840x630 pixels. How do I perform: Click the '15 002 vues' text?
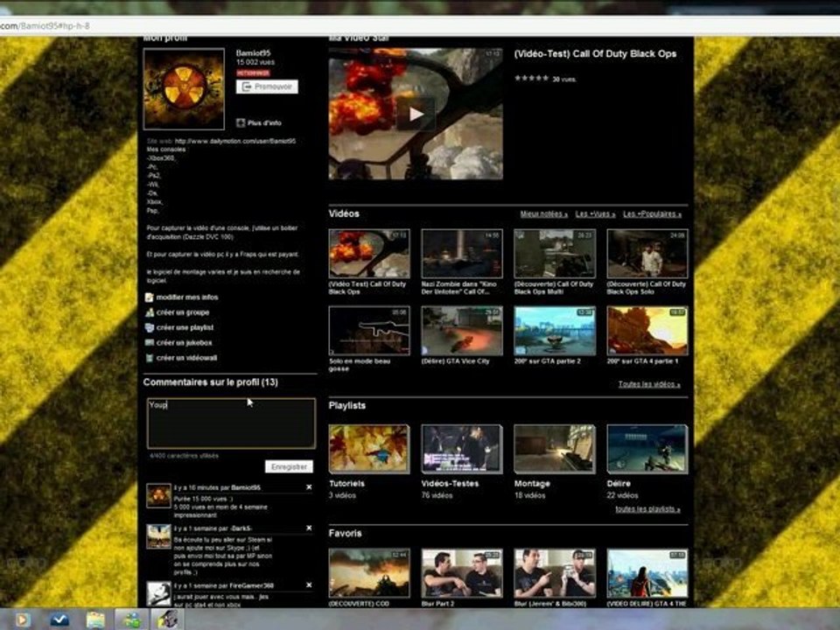(255, 63)
